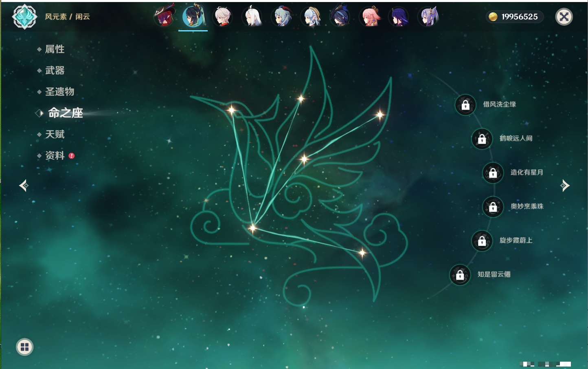Viewport: 588px width, 369px height.
Task: Choose the pink-haired character avatar
Action: (370, 17)
